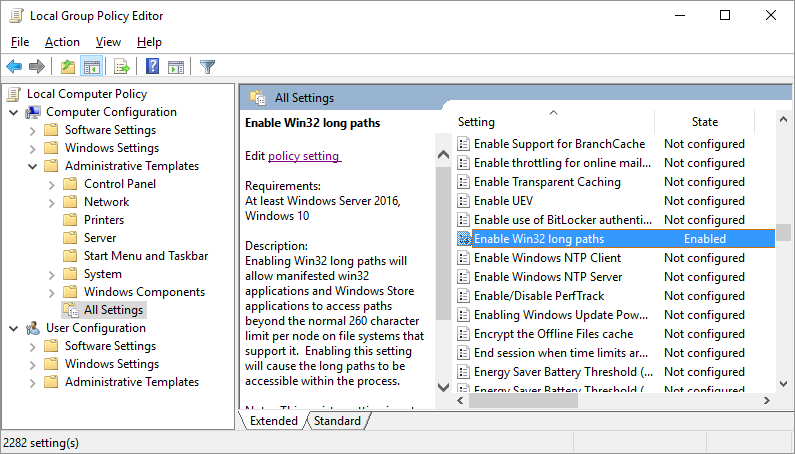Screen dimensions: 795x454
Task: Collapse Administrative Templates under Computer Configuration
Action: 32,166
